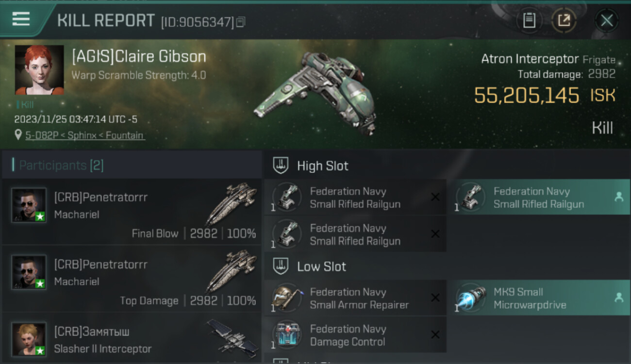Click the Federation Navy Small Armor Repairer icon

click(287, 298)
